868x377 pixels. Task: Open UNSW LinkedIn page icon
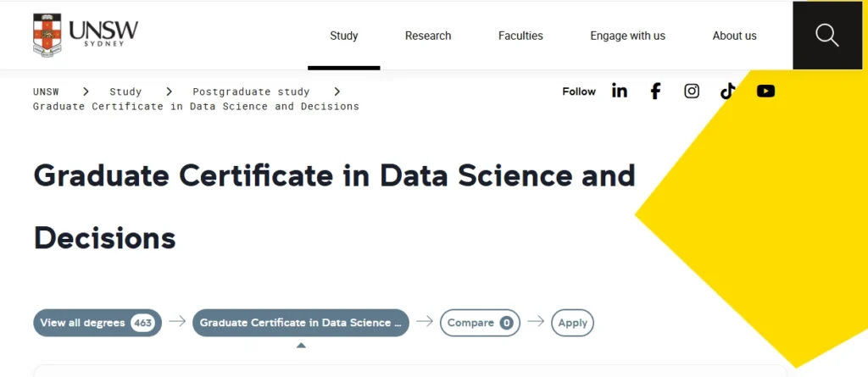(620, 91)
